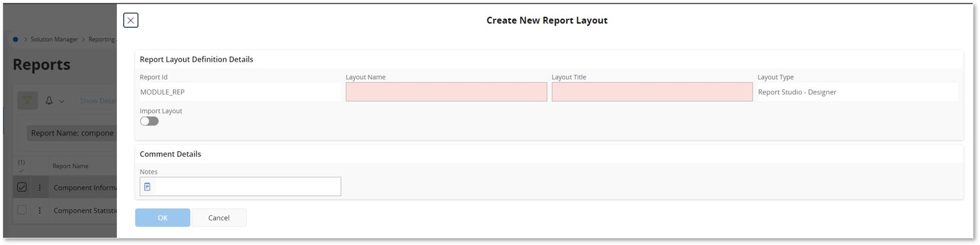Click into the Notes text field
980x245 pixels.
(247, 187)
